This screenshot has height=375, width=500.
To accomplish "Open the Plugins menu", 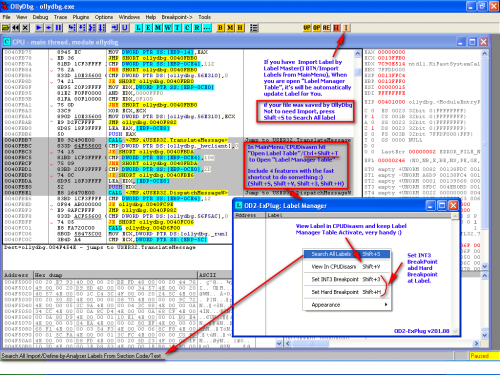I will click(x=81, y=17).
